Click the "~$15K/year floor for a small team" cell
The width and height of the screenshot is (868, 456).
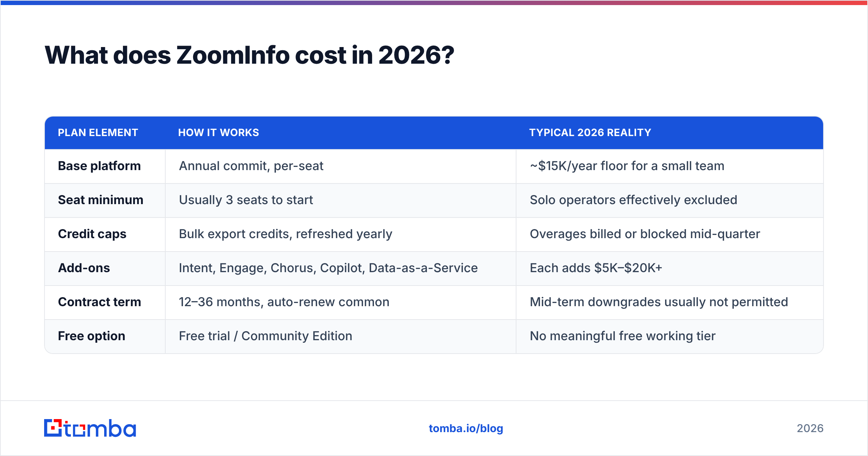(x=669, y=166)
